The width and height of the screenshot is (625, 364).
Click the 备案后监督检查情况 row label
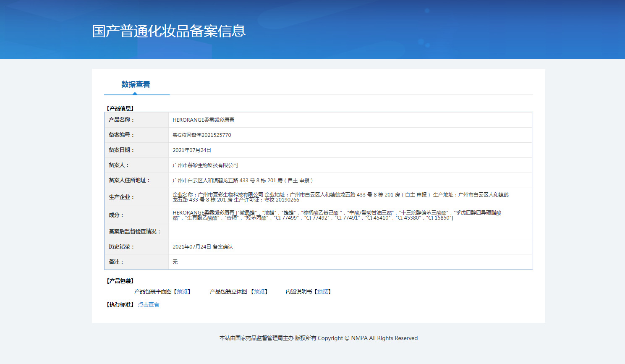pyautogui.click(x=135, y=232)
